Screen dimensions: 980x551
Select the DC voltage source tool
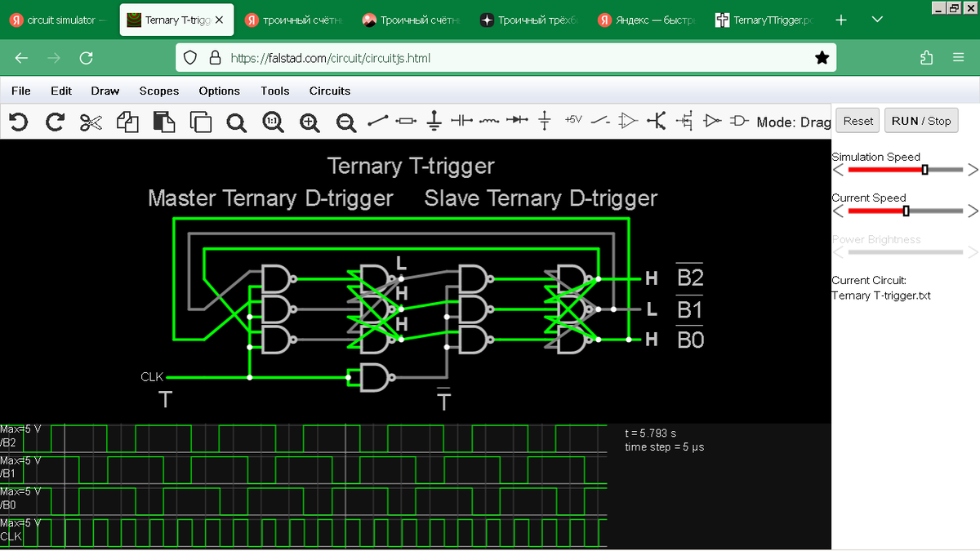click(x=545, y=121)
